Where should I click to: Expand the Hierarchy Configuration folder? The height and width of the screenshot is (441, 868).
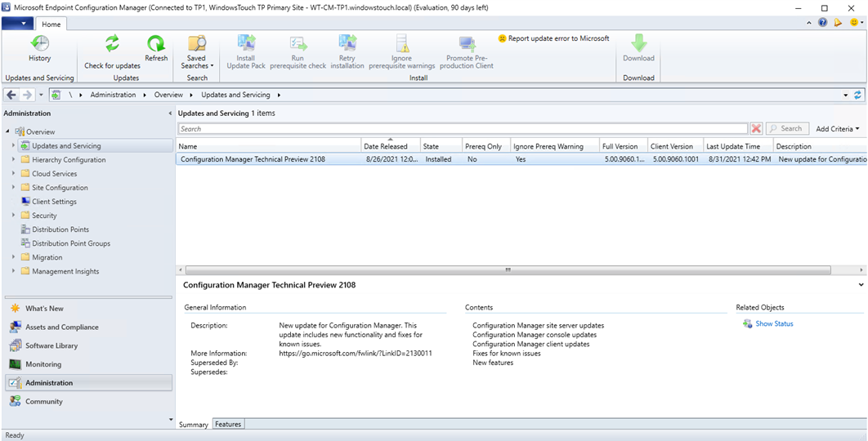pos(13,159)
